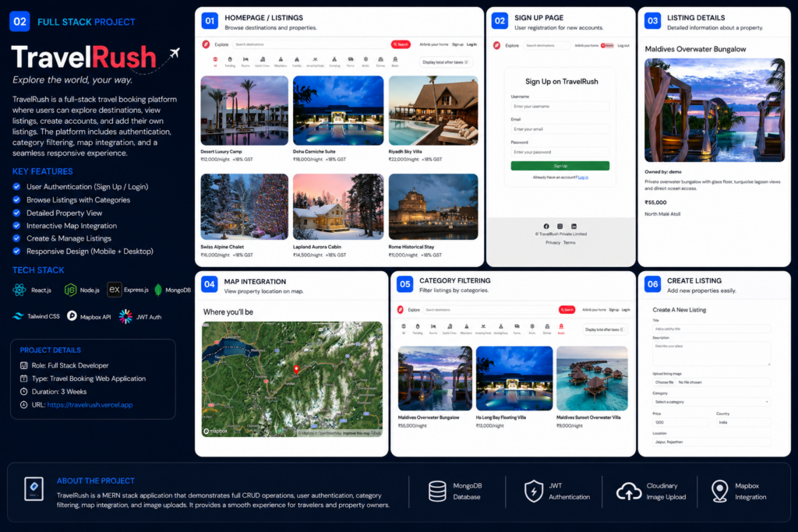Image resolution: width=798 pixels, height=532 pixels.
Task: Select the Iconic Cities category in Homepage panel
Action: pyautogui.click(x=263, y=62)
